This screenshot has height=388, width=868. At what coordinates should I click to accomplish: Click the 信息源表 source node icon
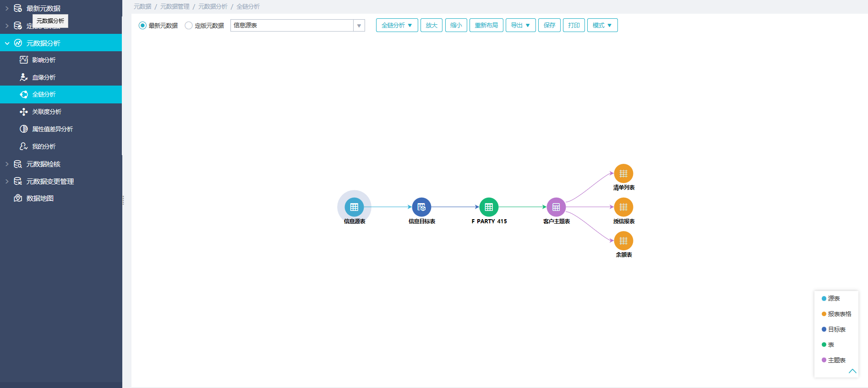click(354, 207)
